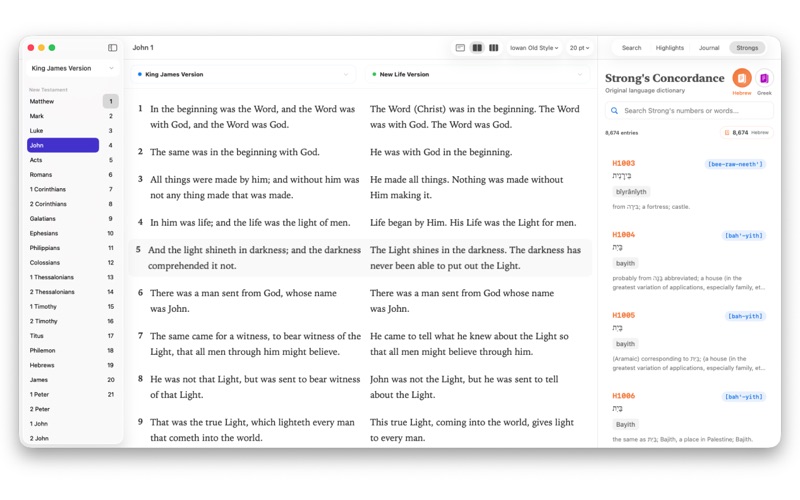Open the 20 pt font size dropdown
The height and width of the screenshot is (500, 800).
579,47
